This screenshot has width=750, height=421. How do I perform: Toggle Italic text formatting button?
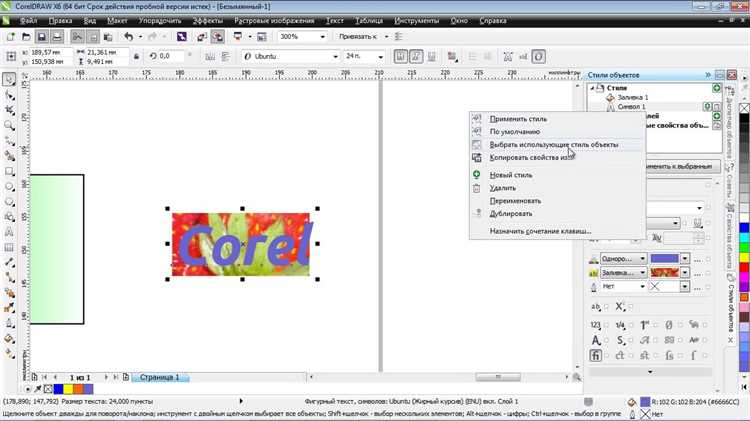coord(416,56)
